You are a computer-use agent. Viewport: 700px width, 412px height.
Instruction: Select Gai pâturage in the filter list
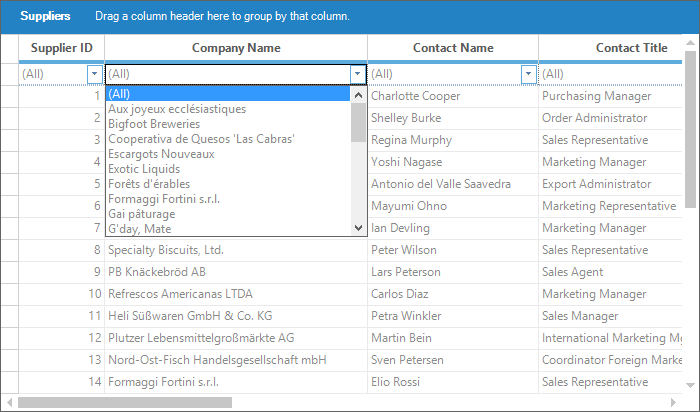tap(228, 214)
